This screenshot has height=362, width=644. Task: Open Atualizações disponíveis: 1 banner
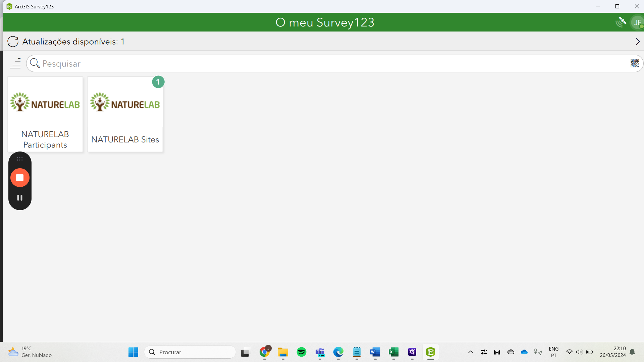(73, 42)
